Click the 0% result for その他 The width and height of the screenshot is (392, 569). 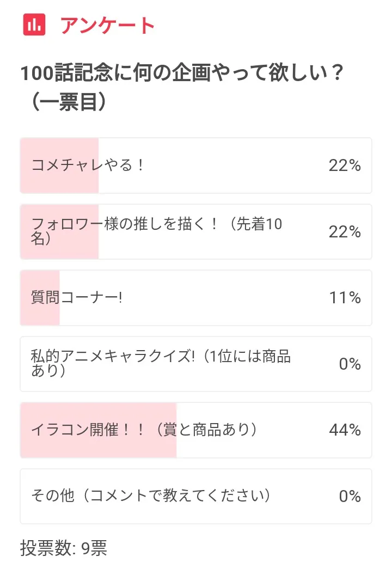(x=350, y=496)
